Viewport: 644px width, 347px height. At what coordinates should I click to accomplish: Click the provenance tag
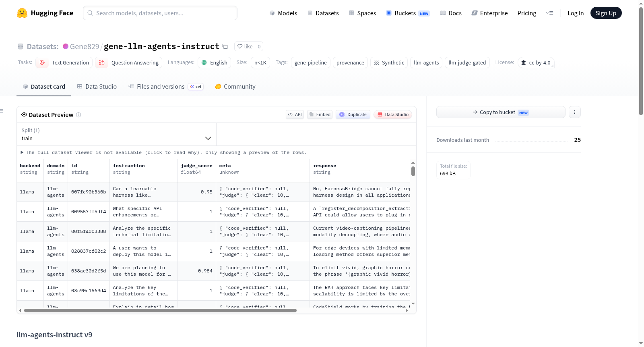[x=350, y=62]
